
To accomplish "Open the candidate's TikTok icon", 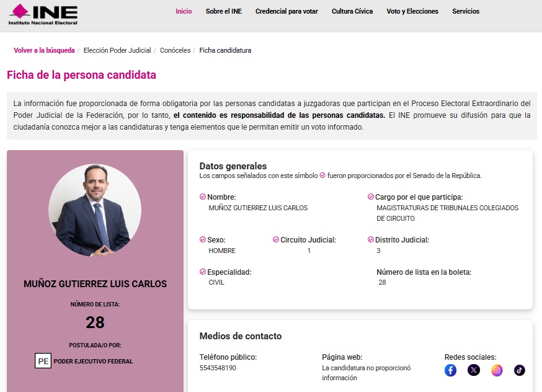I will (520, 370).
